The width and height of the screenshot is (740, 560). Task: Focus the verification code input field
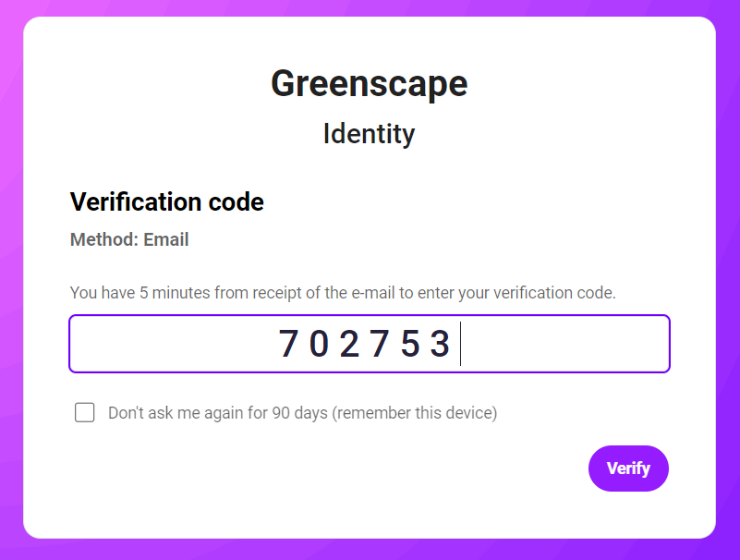[x=370, y=344]
